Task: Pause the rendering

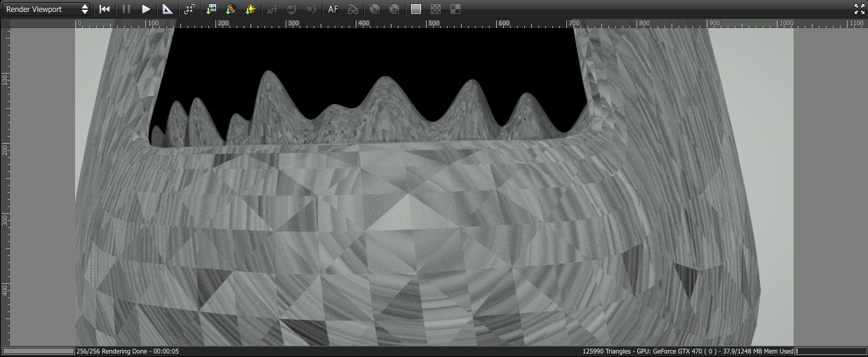Action: coord(126,9)
